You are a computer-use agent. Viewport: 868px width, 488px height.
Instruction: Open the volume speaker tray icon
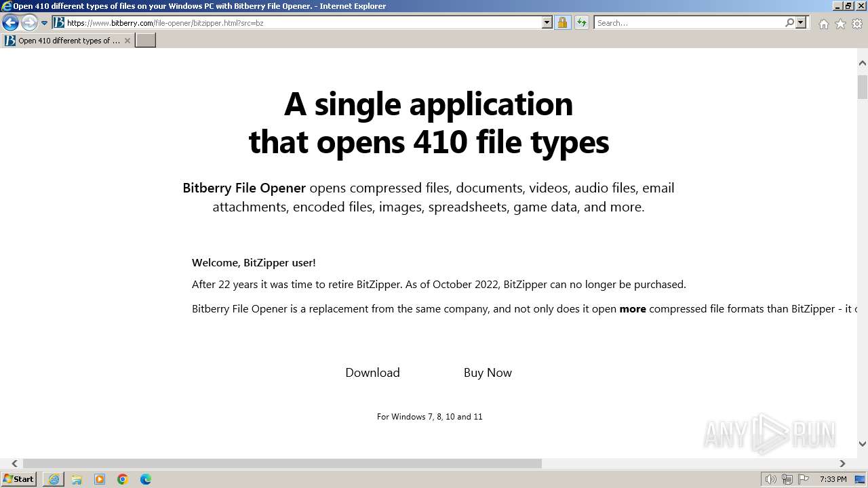(770, 479)
